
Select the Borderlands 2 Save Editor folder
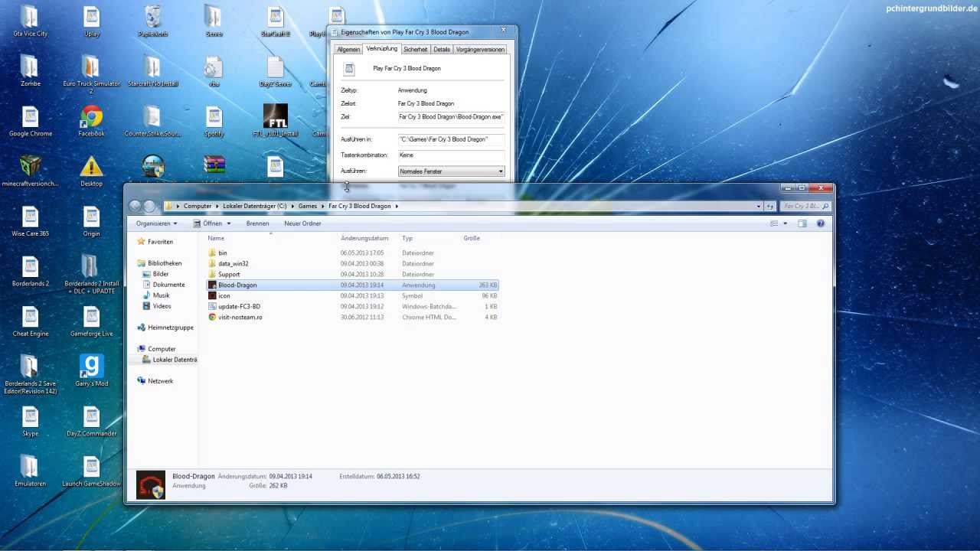pyautogui.click(x=30, y=375)
